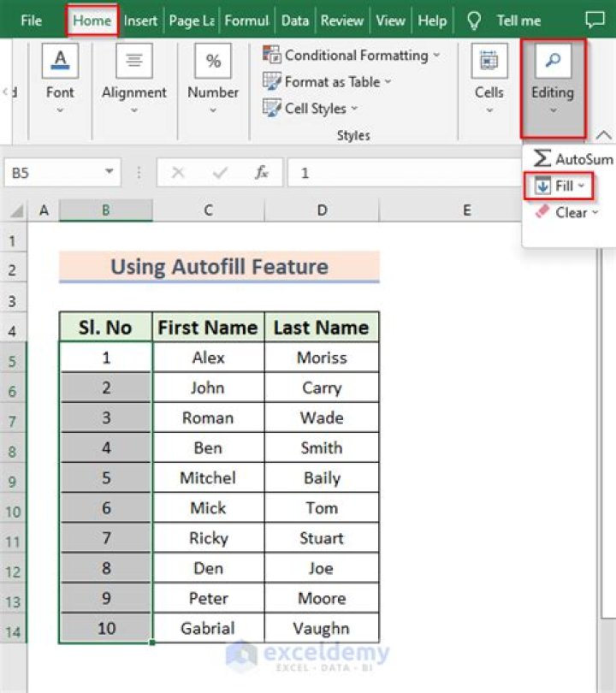Select column D header

323,210
